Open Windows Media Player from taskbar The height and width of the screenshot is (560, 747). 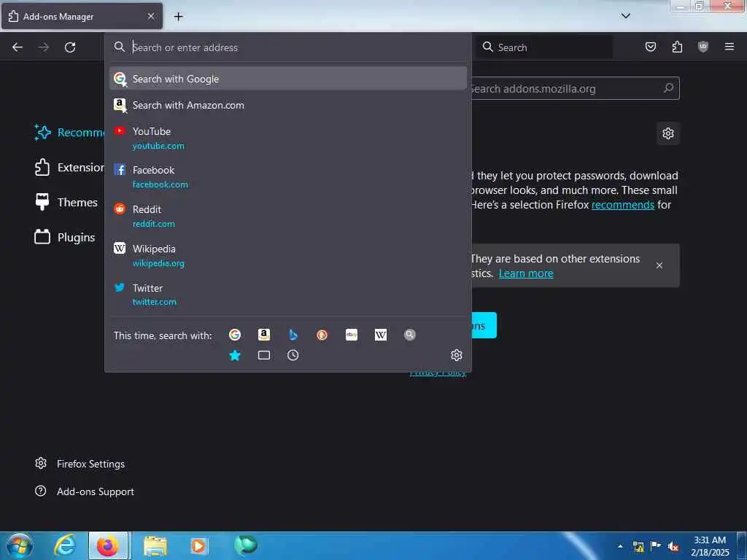click(x=198, y=545)
